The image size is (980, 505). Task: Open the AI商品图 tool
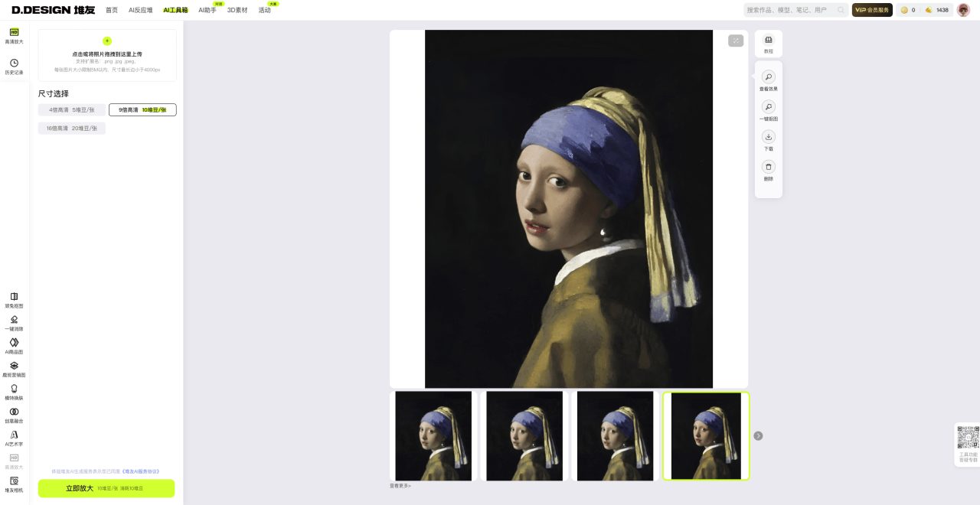click(x=14, y=346)
